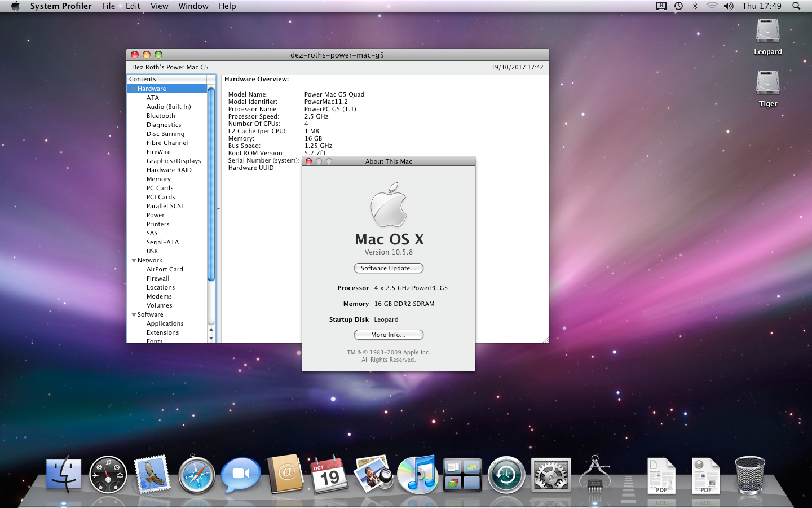The image size is (812, 508).
Task: Open Preview from the Dock
Action: (373, 474)
